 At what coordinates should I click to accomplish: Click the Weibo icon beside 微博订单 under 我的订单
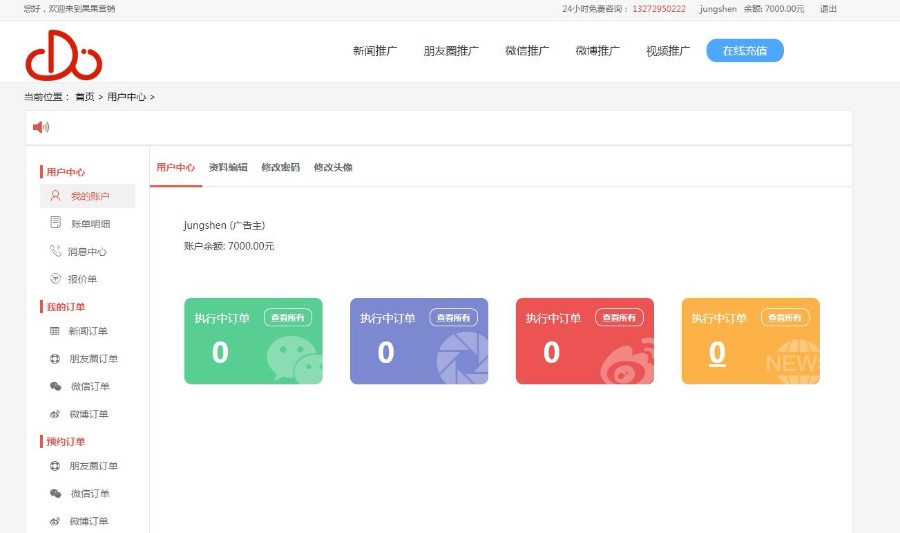point(55,414)
